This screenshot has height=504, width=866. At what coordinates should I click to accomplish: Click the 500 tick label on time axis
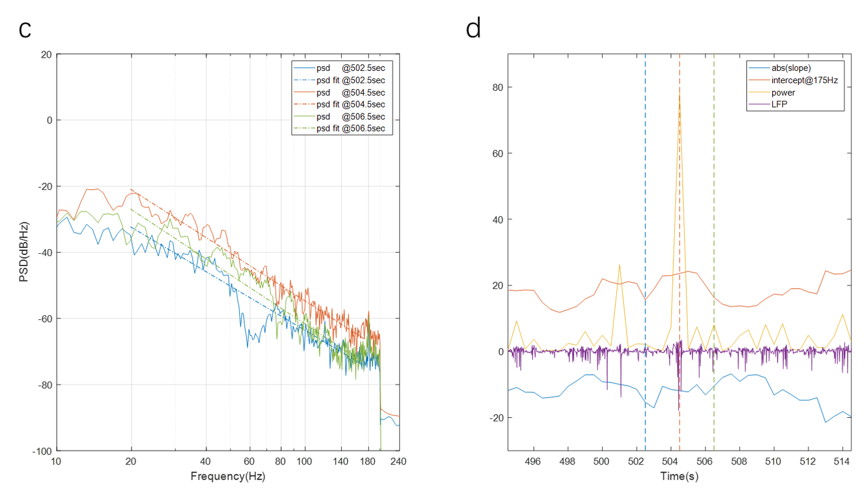click(601, 462)
